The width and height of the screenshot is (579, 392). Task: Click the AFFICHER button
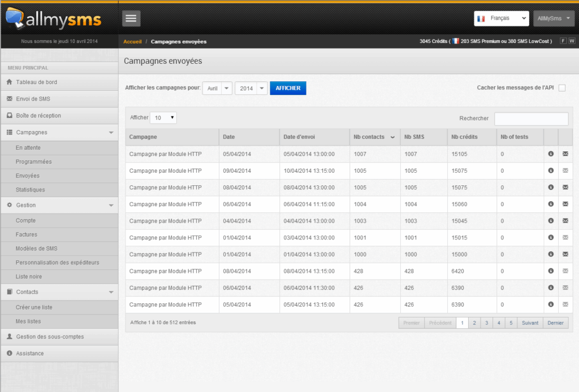pos(288,88)
